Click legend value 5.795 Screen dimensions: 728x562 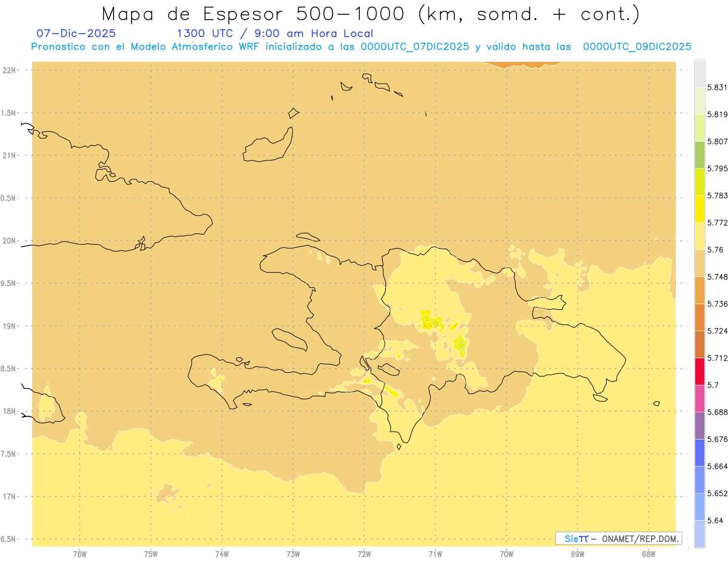[717, 169]
